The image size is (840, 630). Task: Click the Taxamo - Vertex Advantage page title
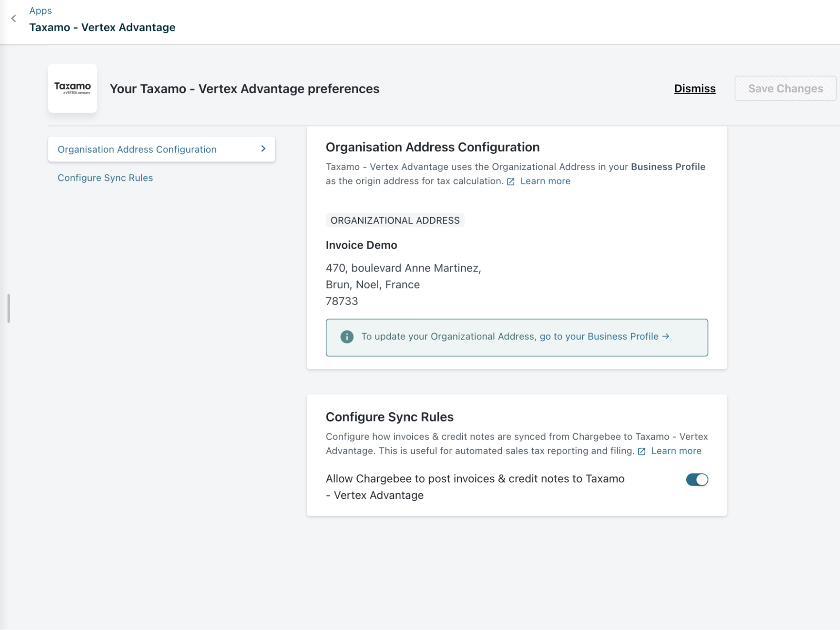102,27
